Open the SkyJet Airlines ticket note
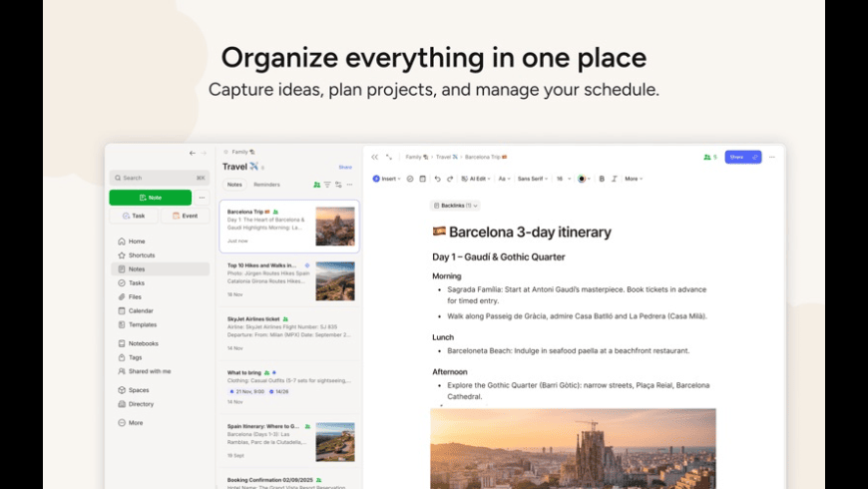This screenshot has width=868, height=489. click(x=289, y=333)
